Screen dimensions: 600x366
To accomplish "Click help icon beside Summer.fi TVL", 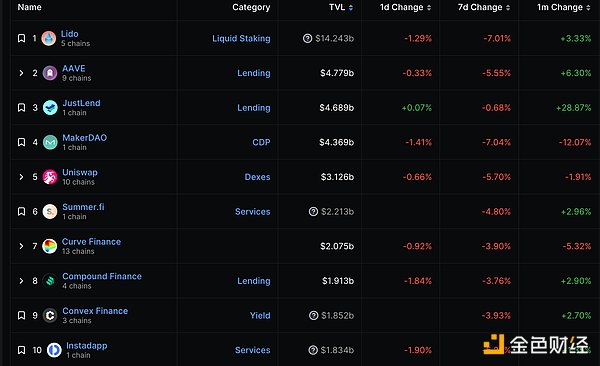I will coord(313,211).
